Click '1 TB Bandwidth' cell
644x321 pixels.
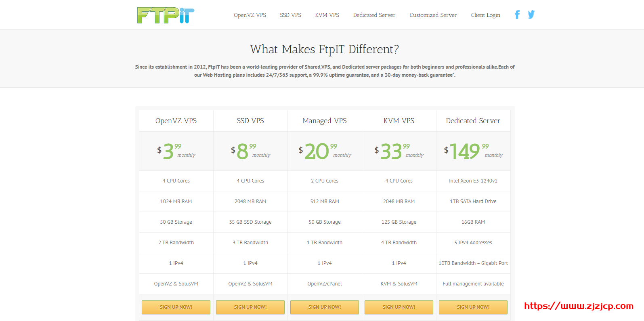[325, 243]
